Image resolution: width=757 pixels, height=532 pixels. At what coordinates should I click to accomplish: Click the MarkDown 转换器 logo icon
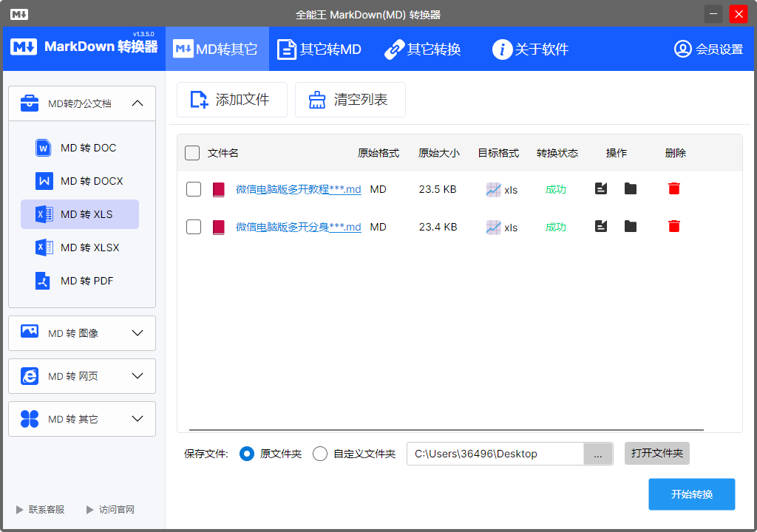pyautogui.click(x=24, y=47)
